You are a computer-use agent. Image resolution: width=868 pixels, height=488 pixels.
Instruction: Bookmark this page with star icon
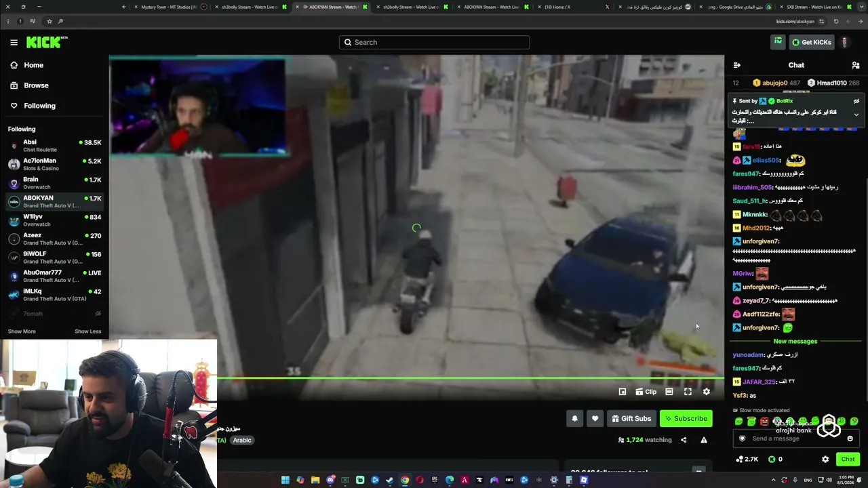click(x=49, y=21)
